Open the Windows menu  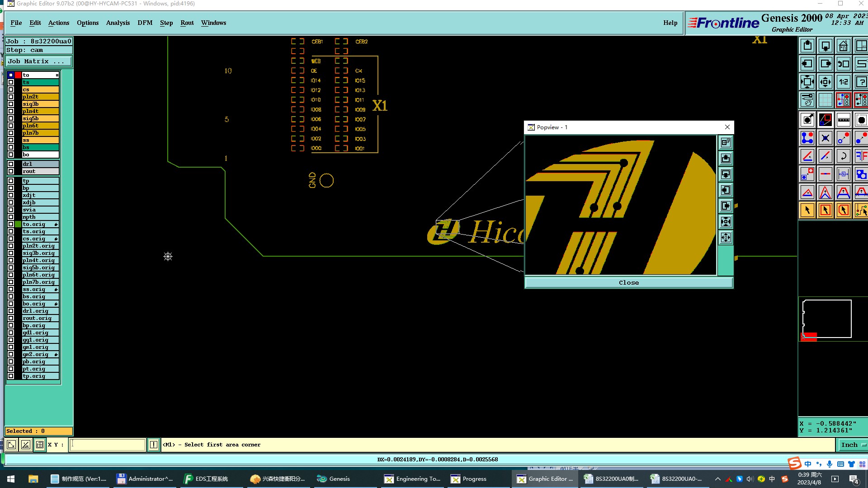point(214,23)
